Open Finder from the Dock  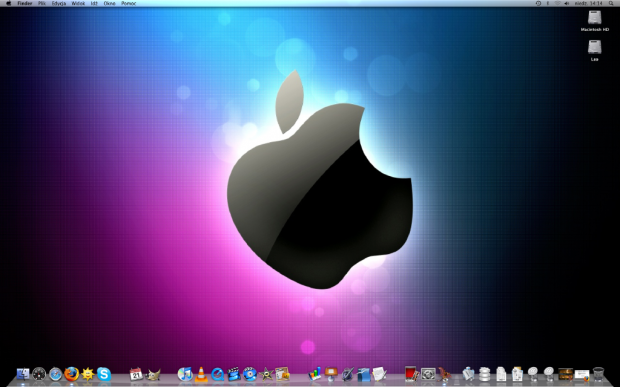(x=23, y=374)
